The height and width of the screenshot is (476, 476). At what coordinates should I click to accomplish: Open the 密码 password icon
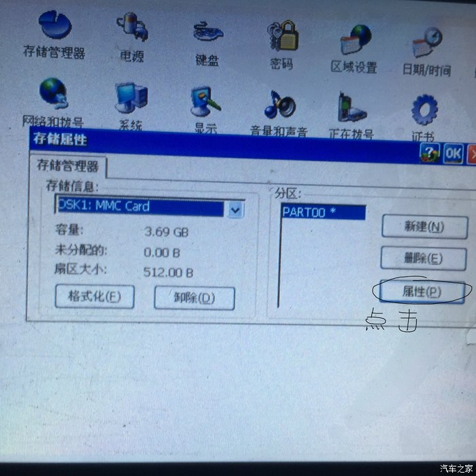tap(283, 45)
